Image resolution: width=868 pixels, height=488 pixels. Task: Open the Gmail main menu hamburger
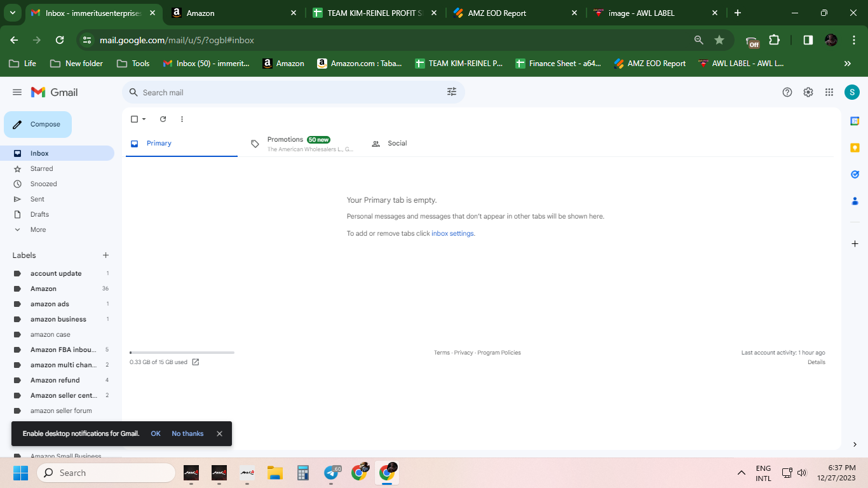click(x=17, y=92)
